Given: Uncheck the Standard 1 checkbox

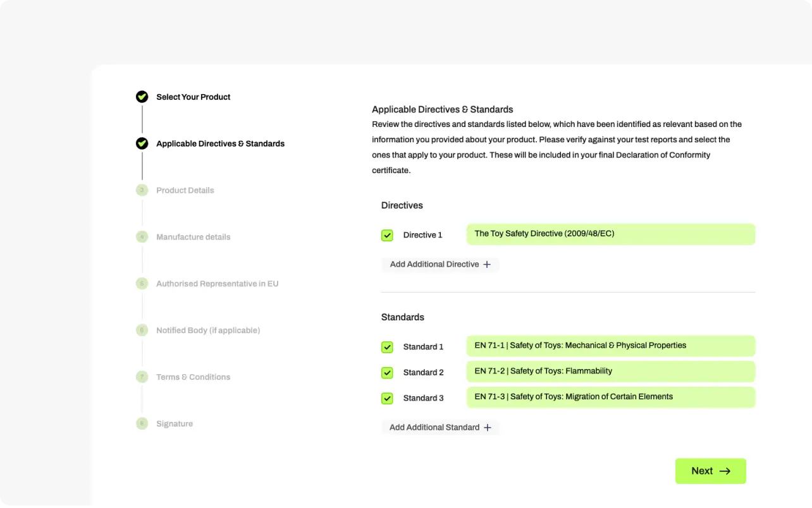Looking at the screenshot, I should point(387,347).
